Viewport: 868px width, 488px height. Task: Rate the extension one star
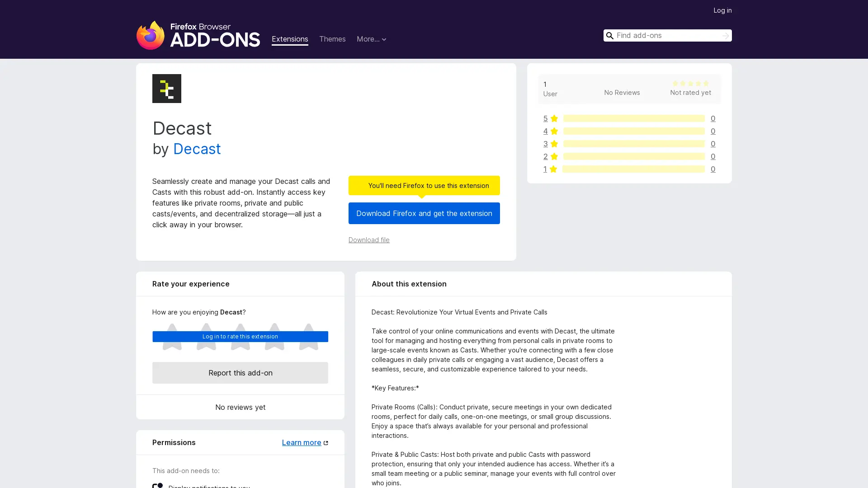[172, 337]
